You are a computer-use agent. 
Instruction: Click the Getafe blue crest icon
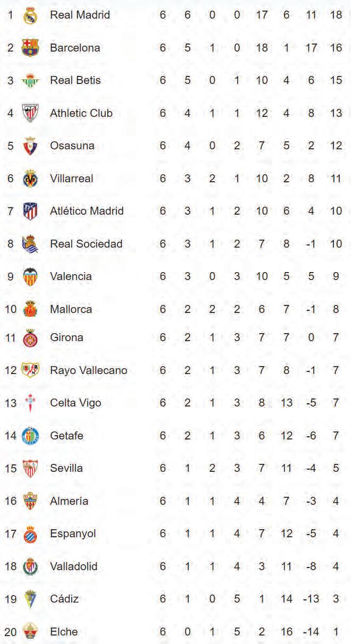[30, 436]
